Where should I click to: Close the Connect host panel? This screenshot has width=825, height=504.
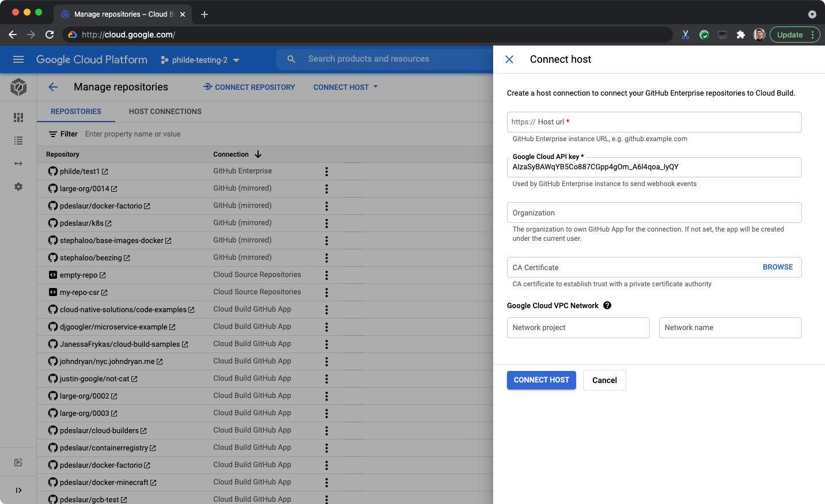click(x=509, y=59)
